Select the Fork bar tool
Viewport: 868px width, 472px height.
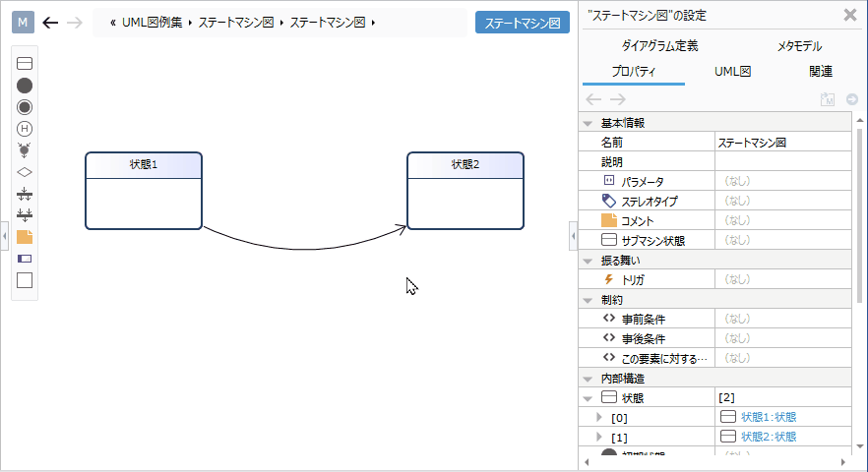coord(25,194)
